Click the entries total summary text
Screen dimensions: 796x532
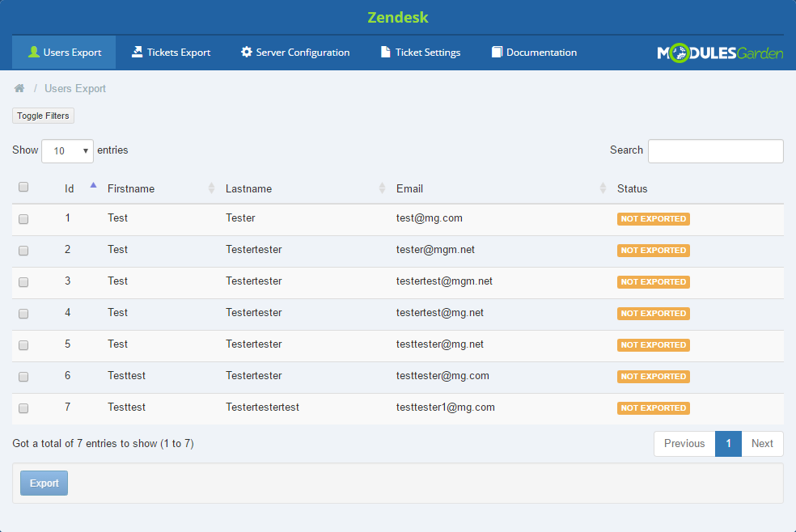coord(103,444)
